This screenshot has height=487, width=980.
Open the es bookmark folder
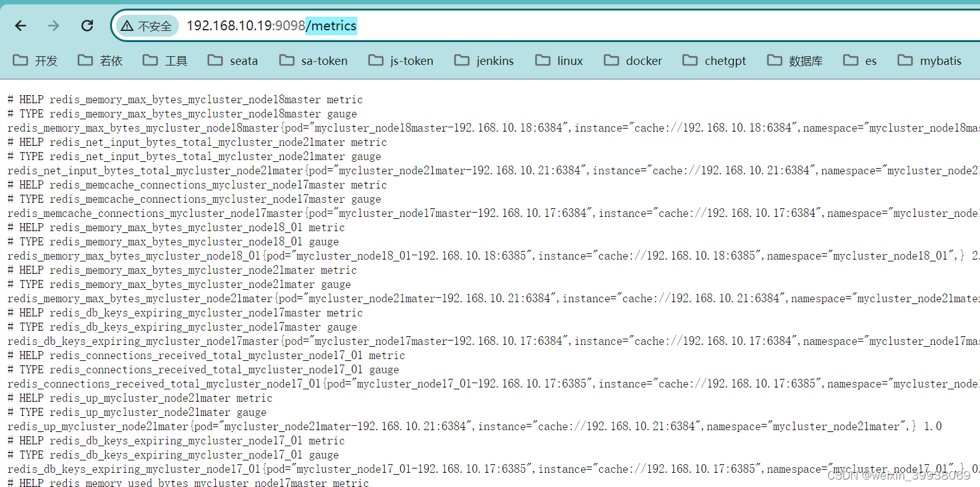click(860, 61)
